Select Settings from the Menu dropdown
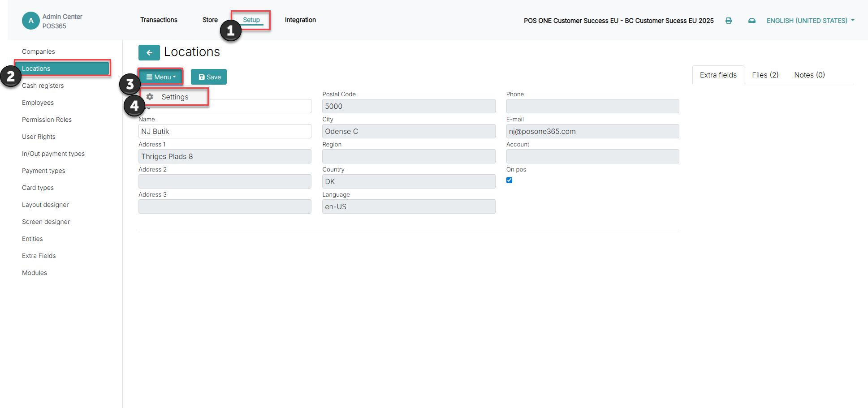The height and width of the screenshot is (408, 868). pos(175,97)
